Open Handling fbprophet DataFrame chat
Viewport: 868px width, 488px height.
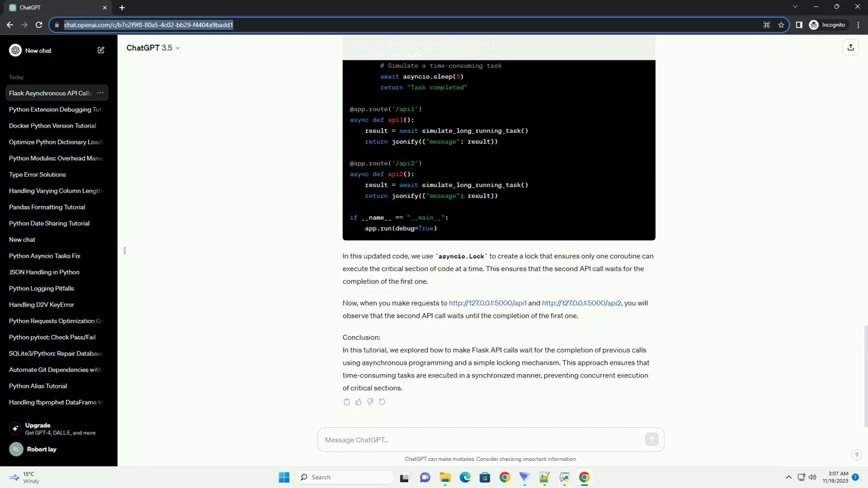(x=56, y=402)
